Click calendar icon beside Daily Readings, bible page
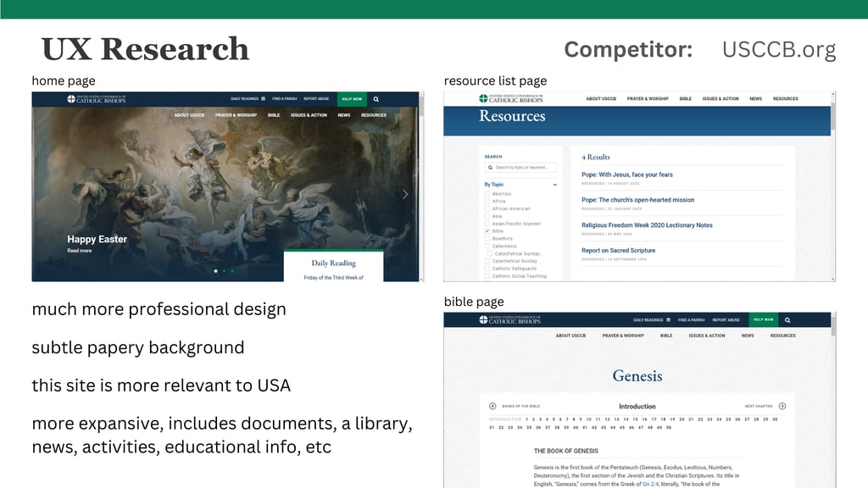Image resolution: width=868 pixels, height=488 pixels. click(x=668, y=319)
